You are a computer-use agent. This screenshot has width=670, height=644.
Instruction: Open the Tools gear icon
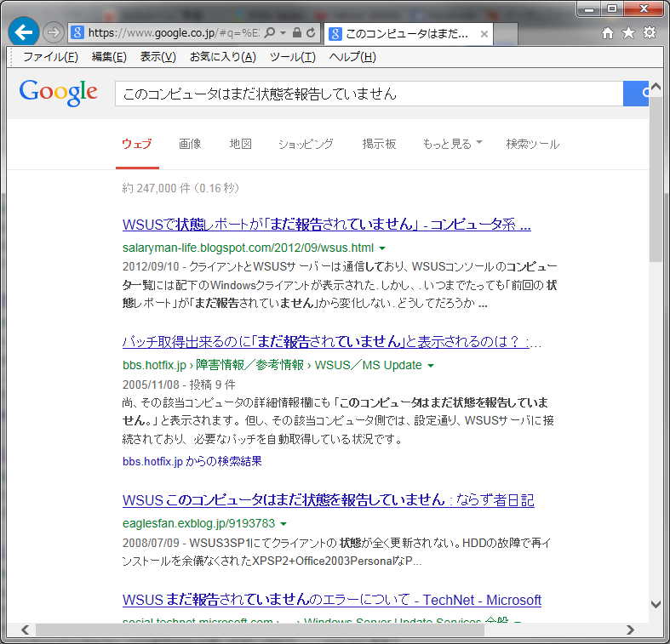650,32
